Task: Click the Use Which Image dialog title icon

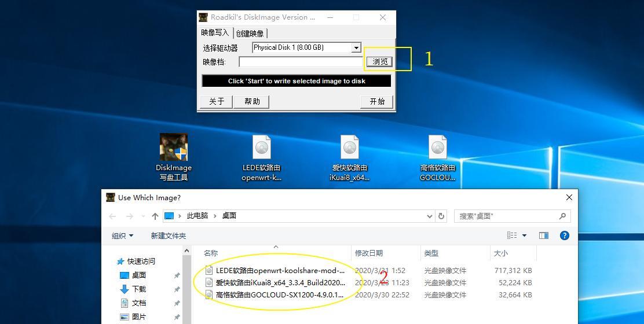Action: click(x=111, y=197)
